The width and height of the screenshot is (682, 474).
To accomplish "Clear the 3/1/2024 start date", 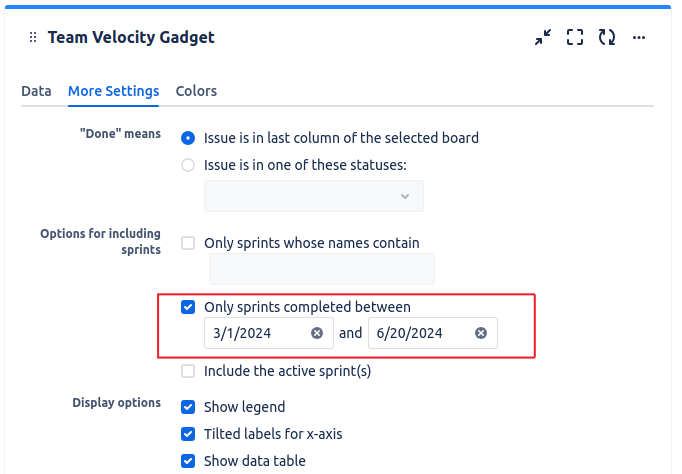I will 317,333.
